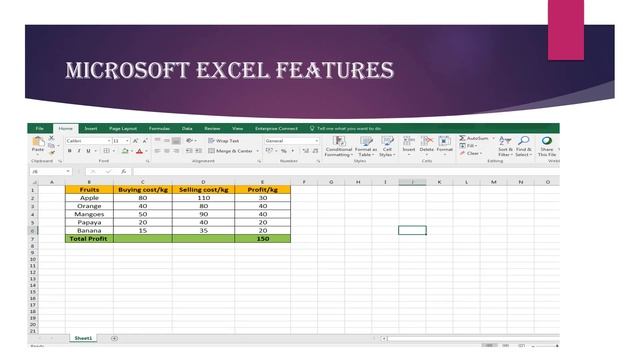
Task: Open the Borders tool
Action: point(107,151)
